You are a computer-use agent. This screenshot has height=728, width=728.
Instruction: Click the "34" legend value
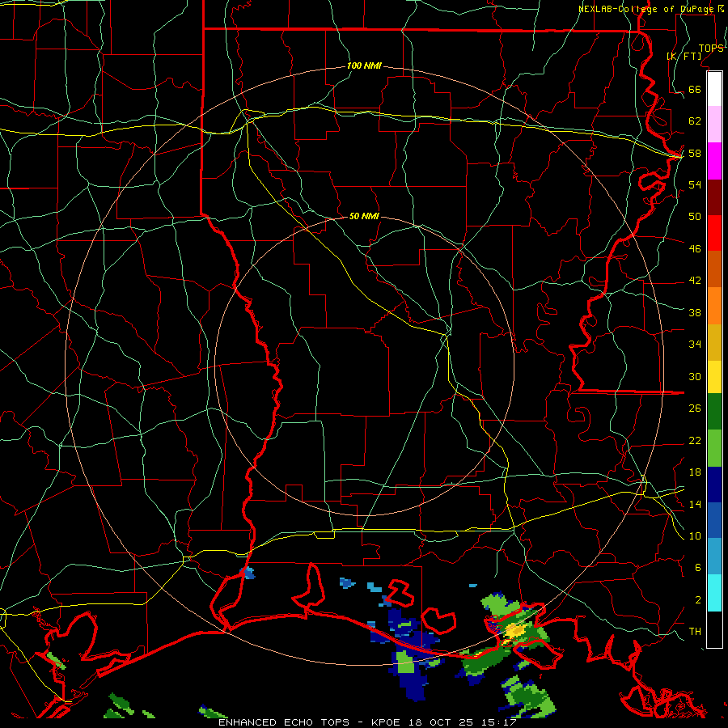(695, 345)
